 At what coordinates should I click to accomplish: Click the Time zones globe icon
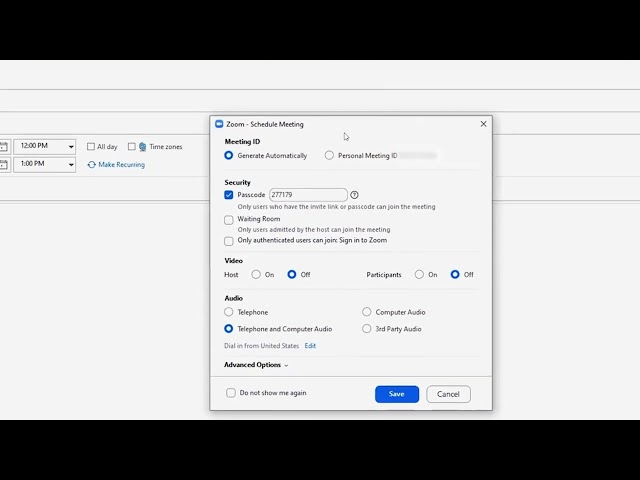click(x=142, y=147)
